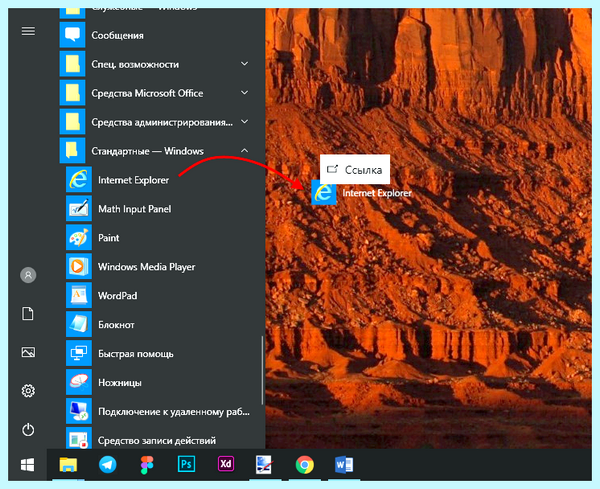Click the Start menu app list scrollbar
Viewport: 600px width, 489px height.
pyautogui.click(x=262, y=370)
